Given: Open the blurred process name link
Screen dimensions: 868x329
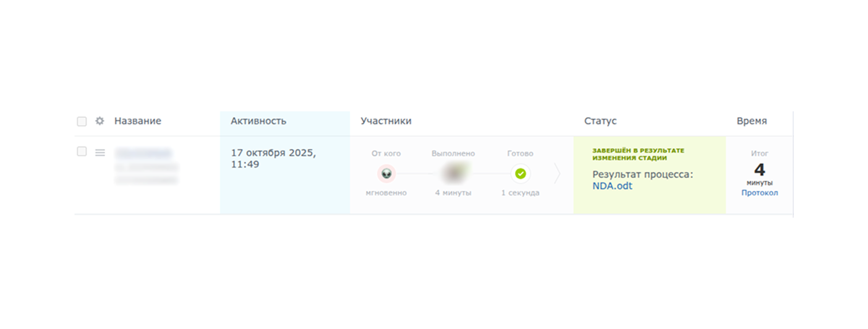Looking at the screenshot, I should point(143,153).
